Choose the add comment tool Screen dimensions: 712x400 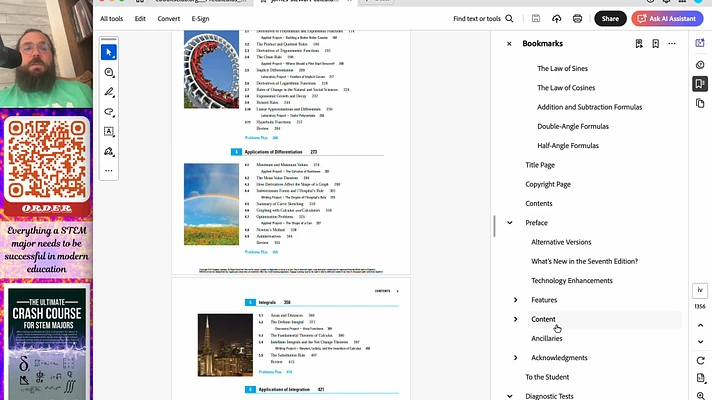109,73
